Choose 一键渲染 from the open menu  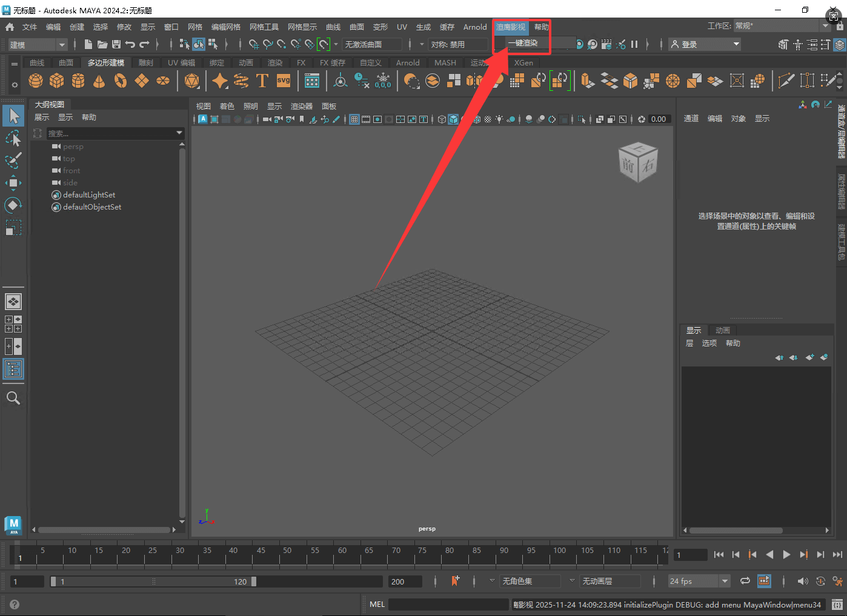523,43
